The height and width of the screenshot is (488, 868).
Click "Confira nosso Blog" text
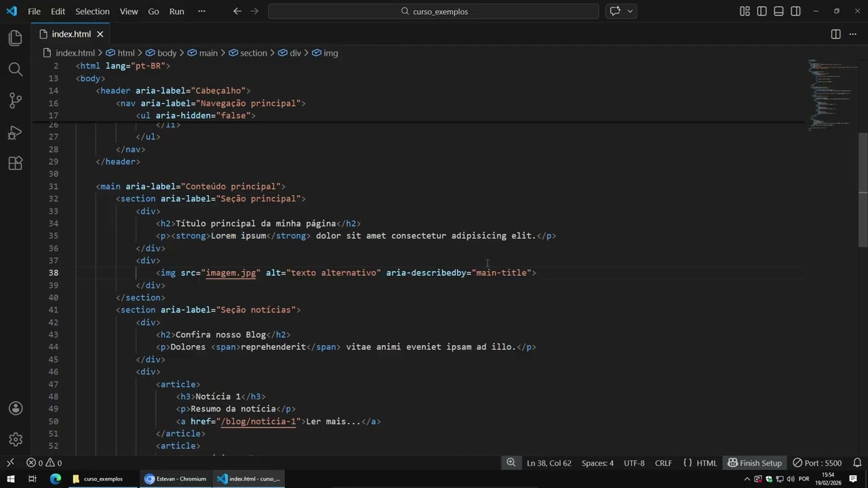tap(220, 334)
